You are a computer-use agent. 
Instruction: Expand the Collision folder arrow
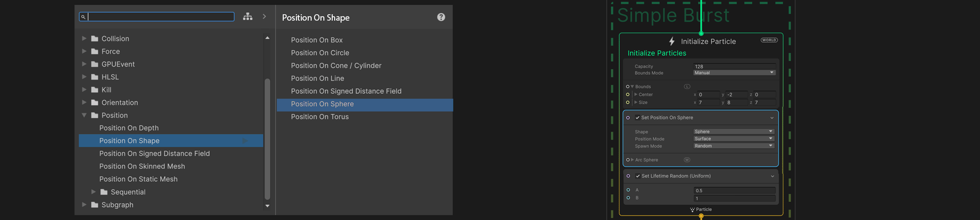point(84,38)
